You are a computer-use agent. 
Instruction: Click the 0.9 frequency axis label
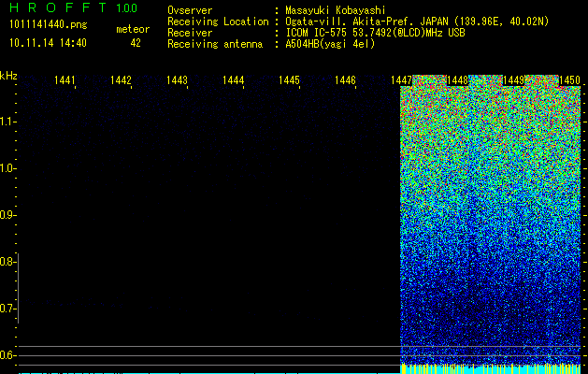click(7, 215)
